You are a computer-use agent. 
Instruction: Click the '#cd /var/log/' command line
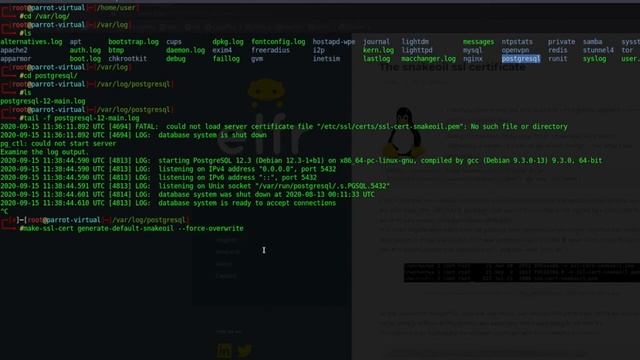pyautogui.click(x=44, y=16)
